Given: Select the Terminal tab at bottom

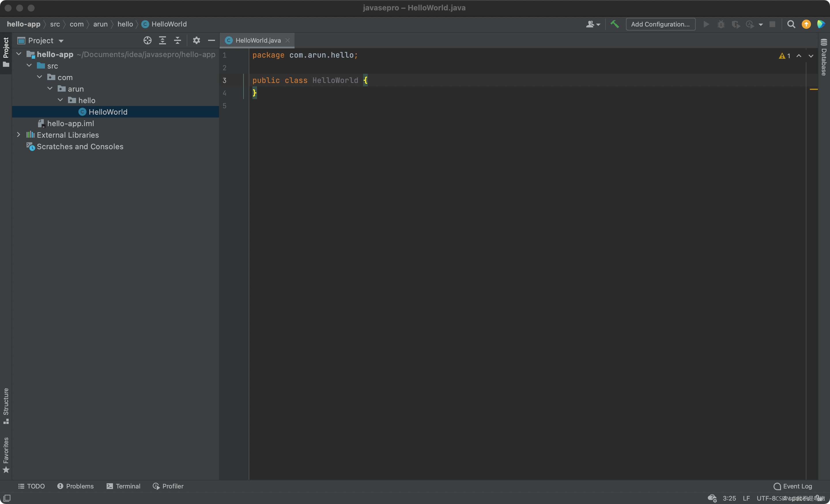Looking at the screenshot, I should [x=123, y=486].
